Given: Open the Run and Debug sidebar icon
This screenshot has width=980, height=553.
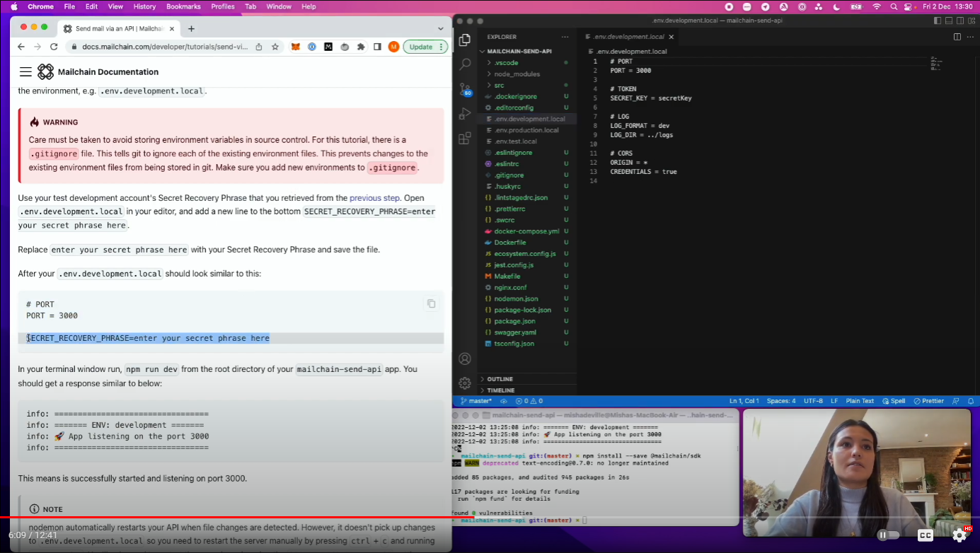Looking at the screenshot, I should coord(465,113).
